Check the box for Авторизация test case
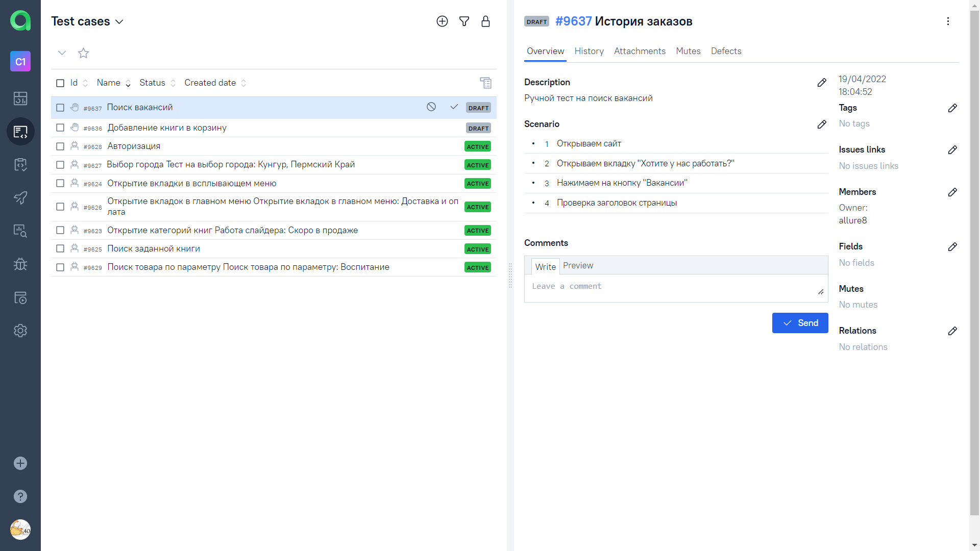The image size is (980, 551). (x=60, y=146)
